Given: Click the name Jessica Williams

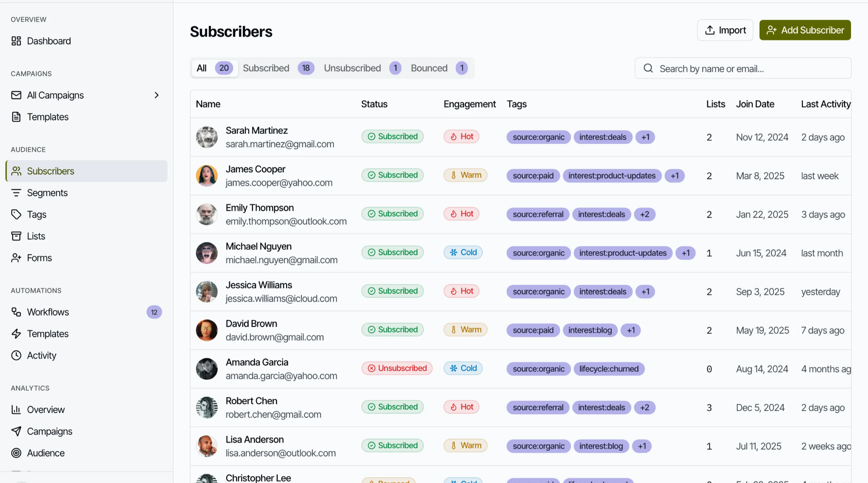Looking at the screenshot, I should tap(259, 285).
